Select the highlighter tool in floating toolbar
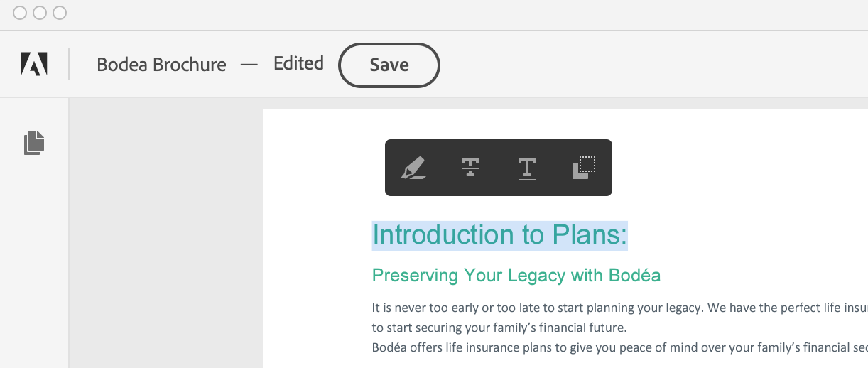 (413, 168)
